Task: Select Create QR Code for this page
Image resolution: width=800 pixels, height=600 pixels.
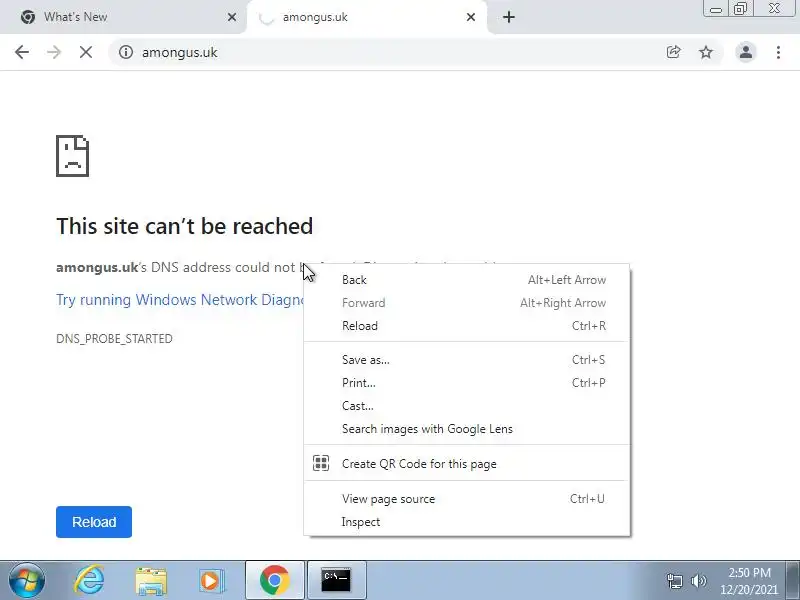Action: [467, 463]
